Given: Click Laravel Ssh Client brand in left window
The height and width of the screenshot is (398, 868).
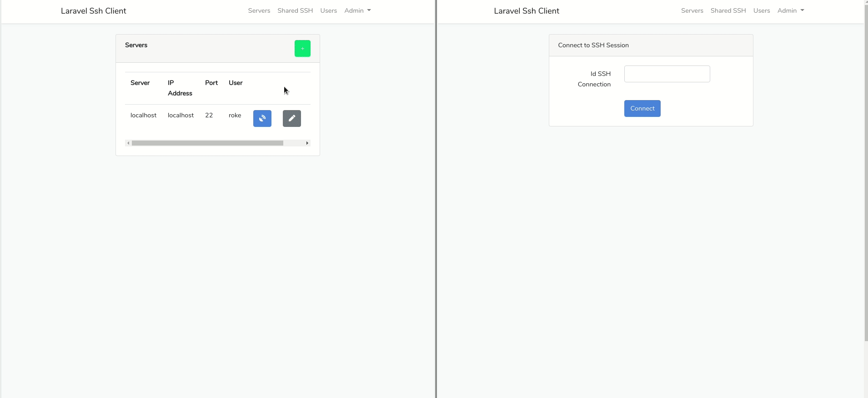Looking at the screenshot, I should 94,11.
